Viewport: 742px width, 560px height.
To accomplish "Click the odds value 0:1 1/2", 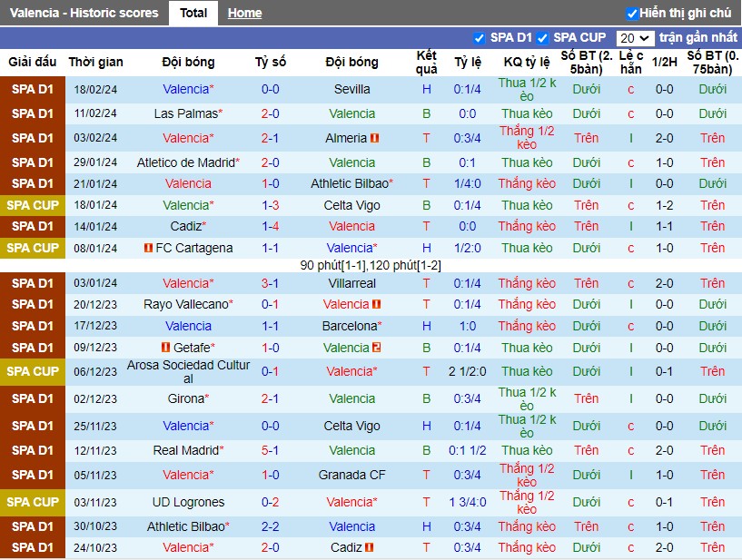I will click(468, 450).
